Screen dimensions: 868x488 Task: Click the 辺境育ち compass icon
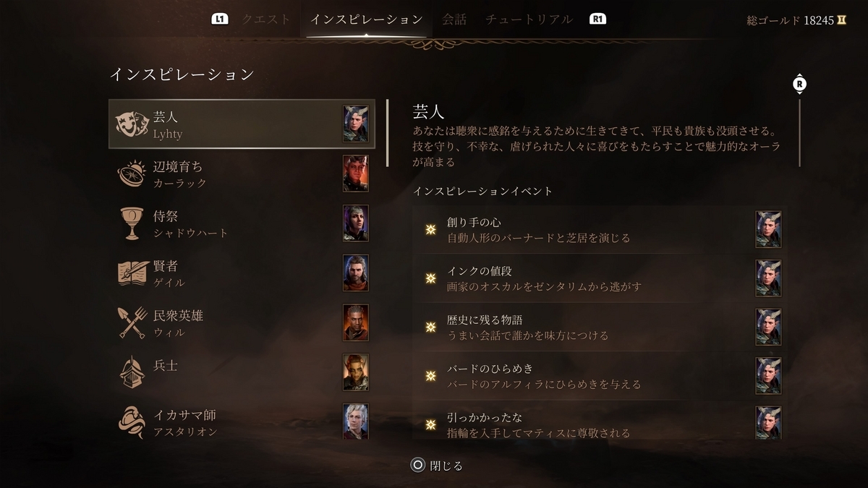click(132, 174)
